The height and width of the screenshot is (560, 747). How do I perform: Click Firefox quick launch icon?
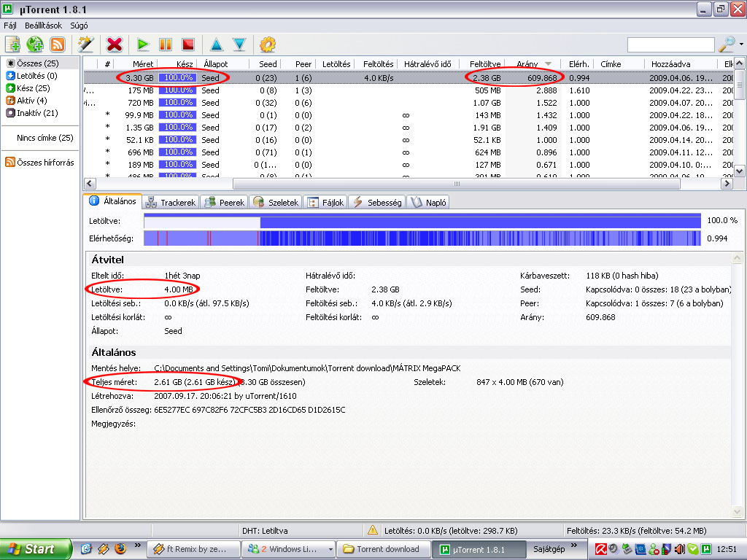tap(120, 548)
